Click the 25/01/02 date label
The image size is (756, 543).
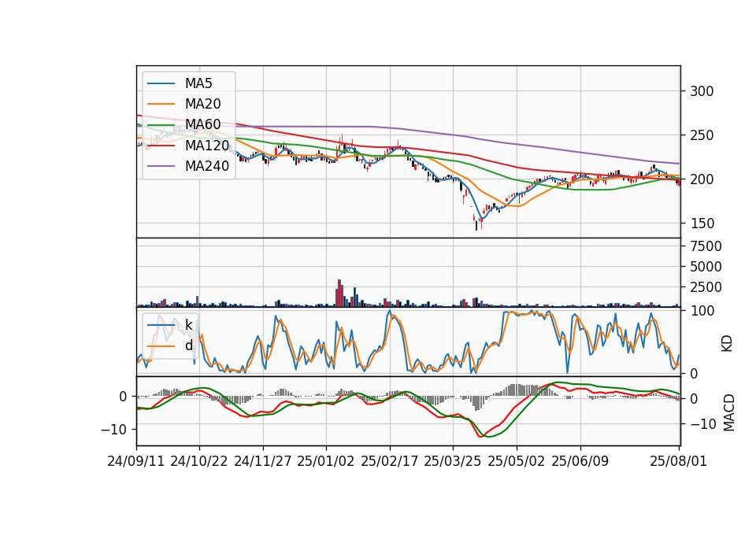pos(326,461)
